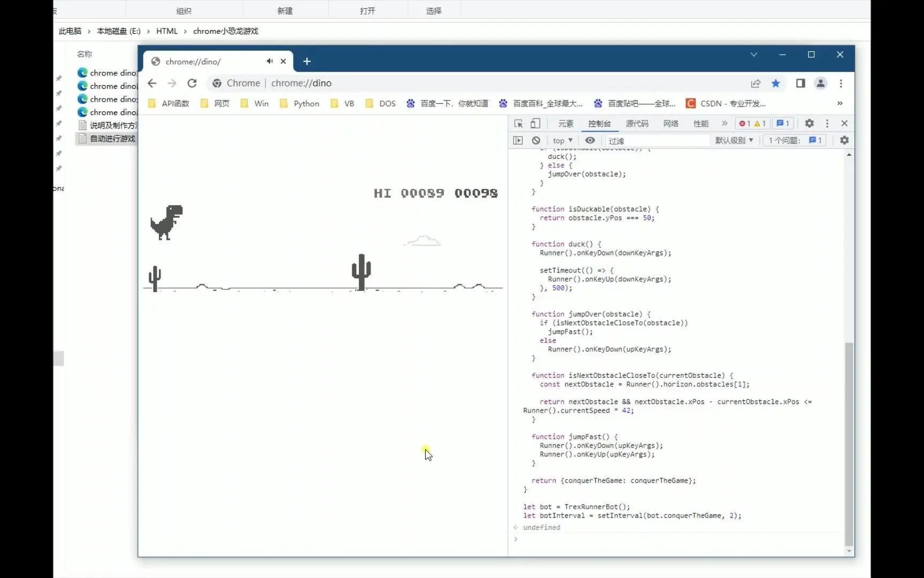Image resolution: width=924 pixels, height=578 pixels.
Task: Go back in Chrome
Action: click(x=152, y=83)
